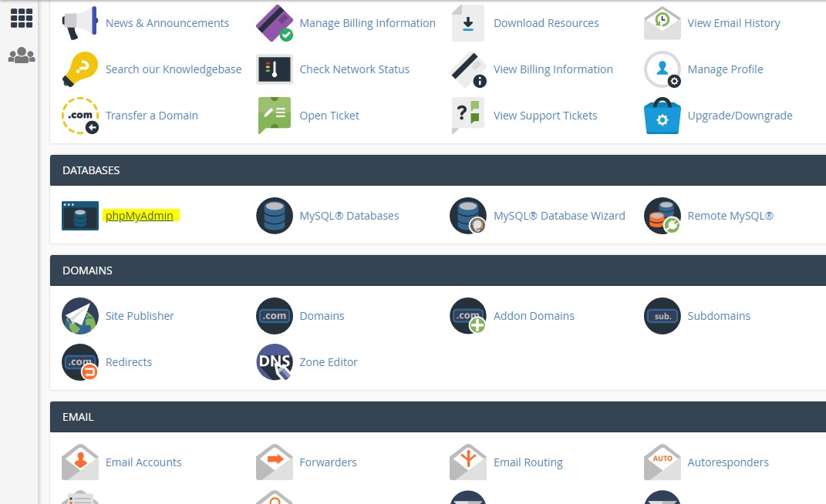
Task: Click the Subdomains icon
Action: 662,315
